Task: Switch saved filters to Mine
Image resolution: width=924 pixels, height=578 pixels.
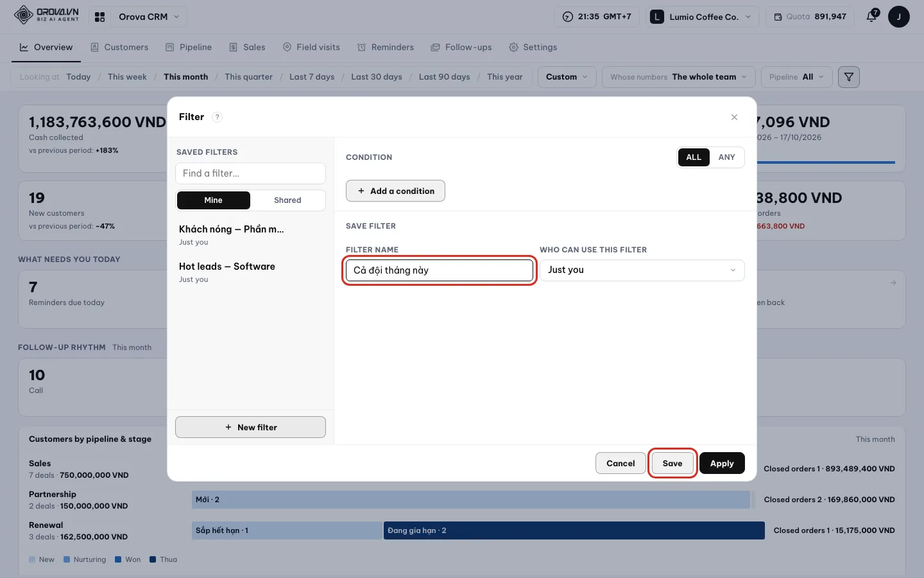Action: point(213,200)
